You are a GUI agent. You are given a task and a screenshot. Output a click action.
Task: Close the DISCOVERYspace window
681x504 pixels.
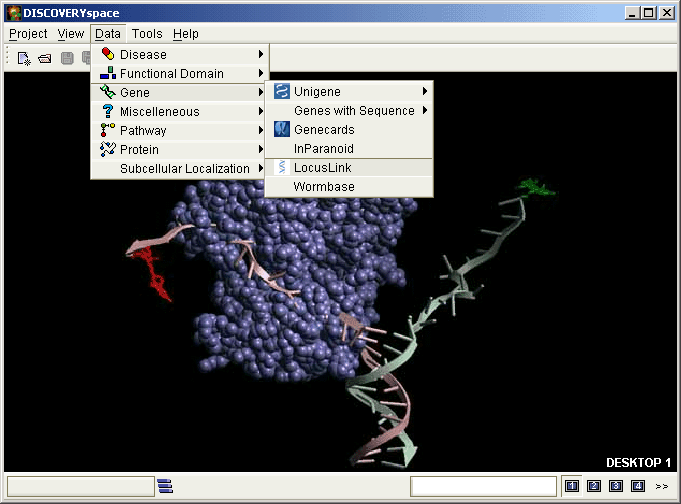[x=667, y=13]
